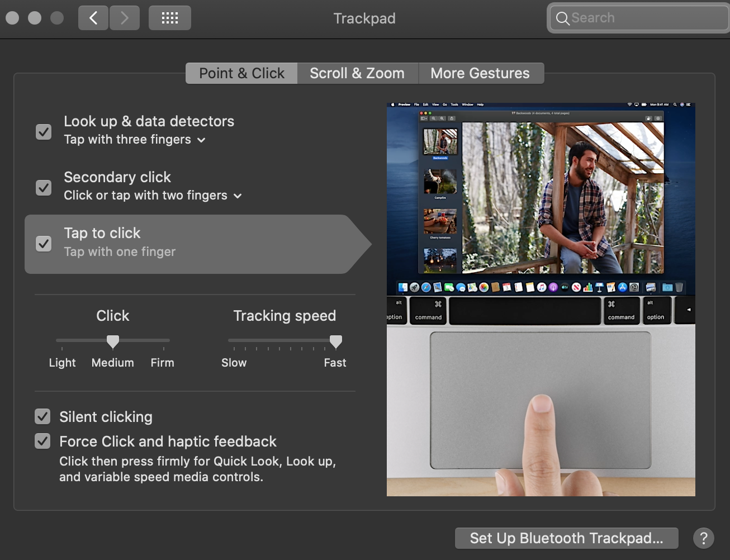Uncheck Silent clicking

click(x=42, y=416)
